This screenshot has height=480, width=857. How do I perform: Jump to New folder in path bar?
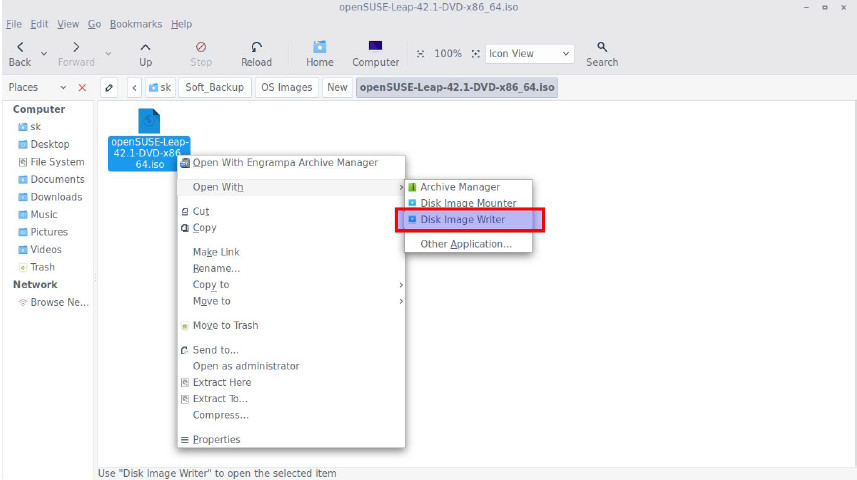337,87
